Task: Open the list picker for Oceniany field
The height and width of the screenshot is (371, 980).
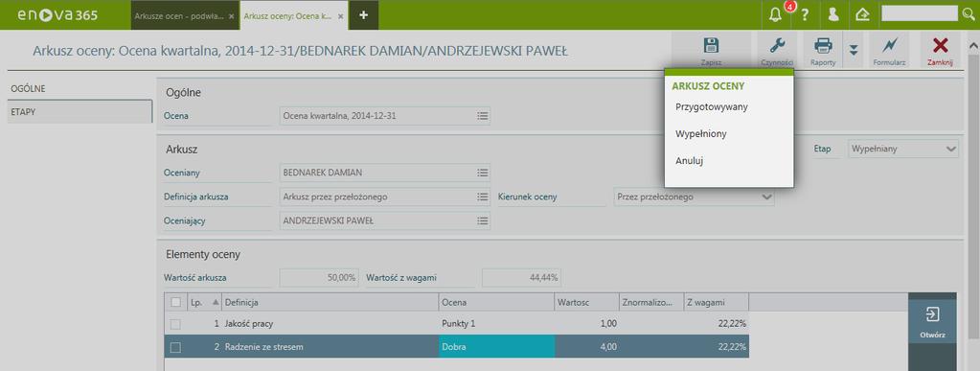Action: (483, 172)
